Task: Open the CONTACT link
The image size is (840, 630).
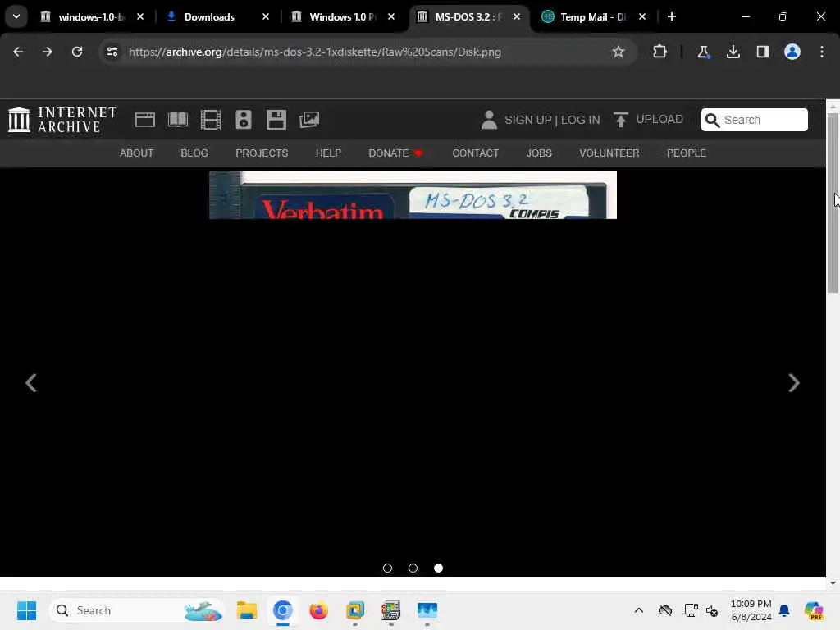Action: click(x=475, y=153)
